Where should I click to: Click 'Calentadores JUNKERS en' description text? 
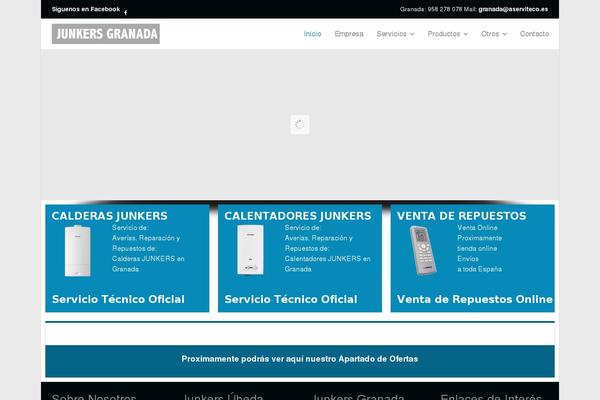(328, 259)
